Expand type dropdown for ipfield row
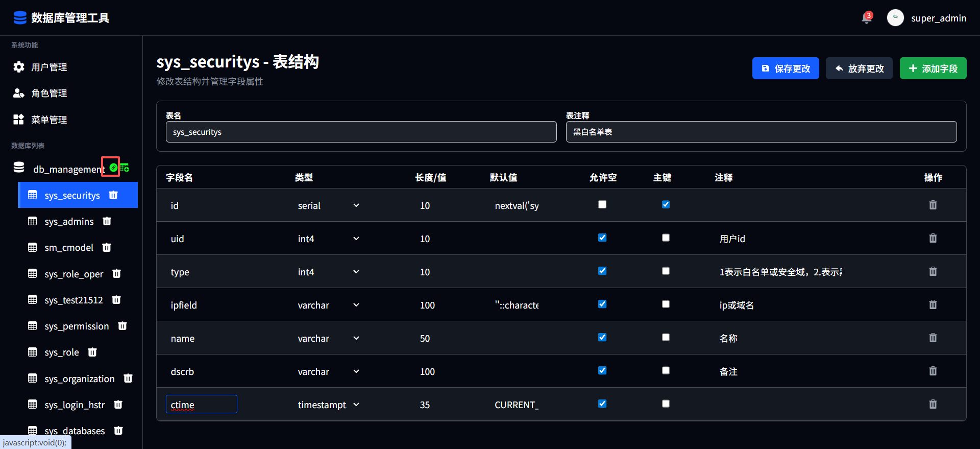This screenshot has height=449, width=980. (x=329, y=305)
